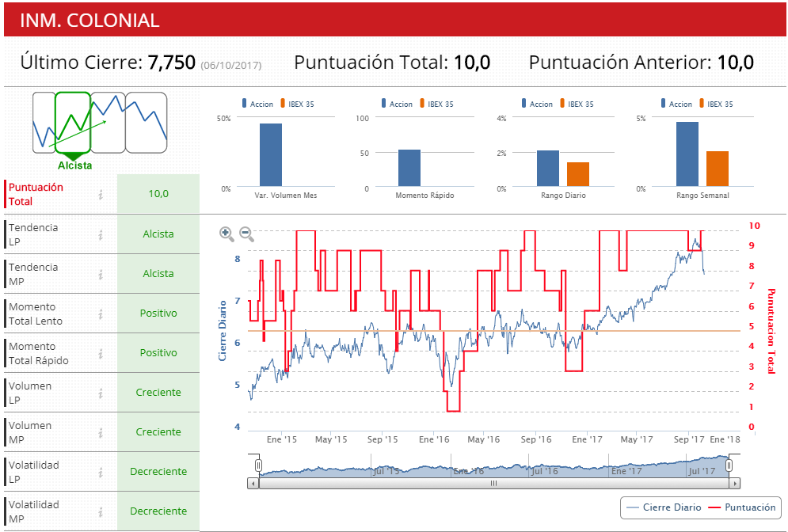Click the Jul '17 label in the navigator

[702, 471]
